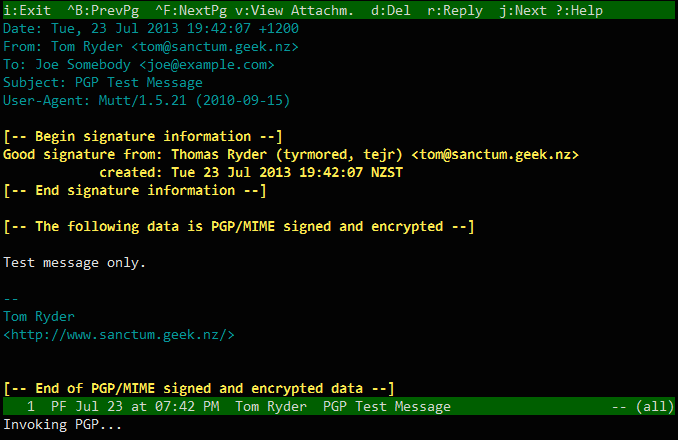
Task: Click the signature created timestamp line
Action: (x=251, y=173)
